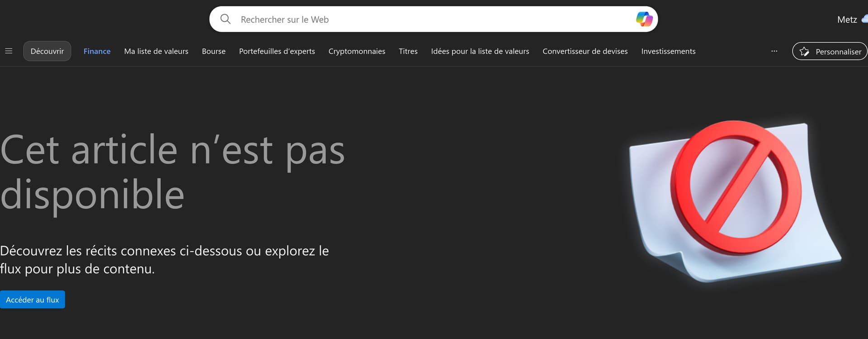The width and height of the screenshot is (868, 339).
Task: Open Idées pour la liste de valeurs
Action: point(480,51)
